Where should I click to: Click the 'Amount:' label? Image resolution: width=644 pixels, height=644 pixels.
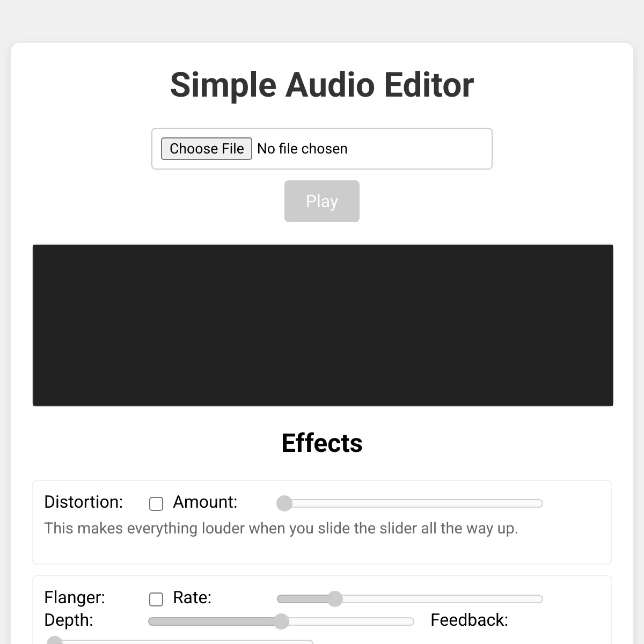(x=205, y=502)
